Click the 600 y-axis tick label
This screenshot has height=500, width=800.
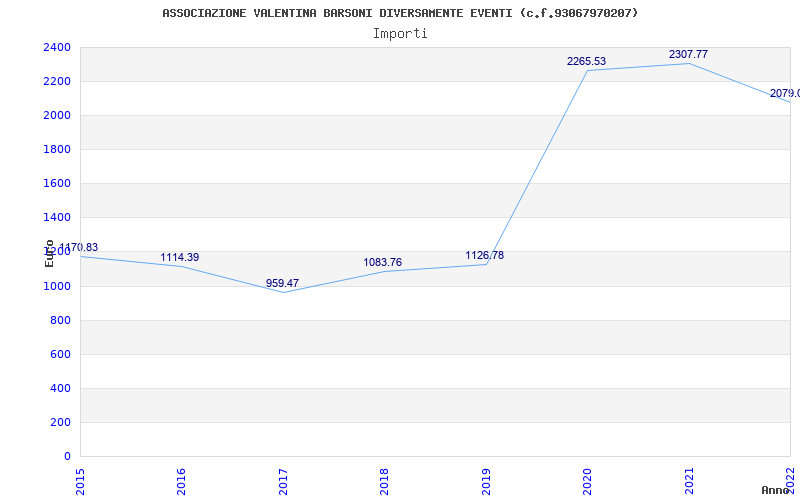coord(60,355)
